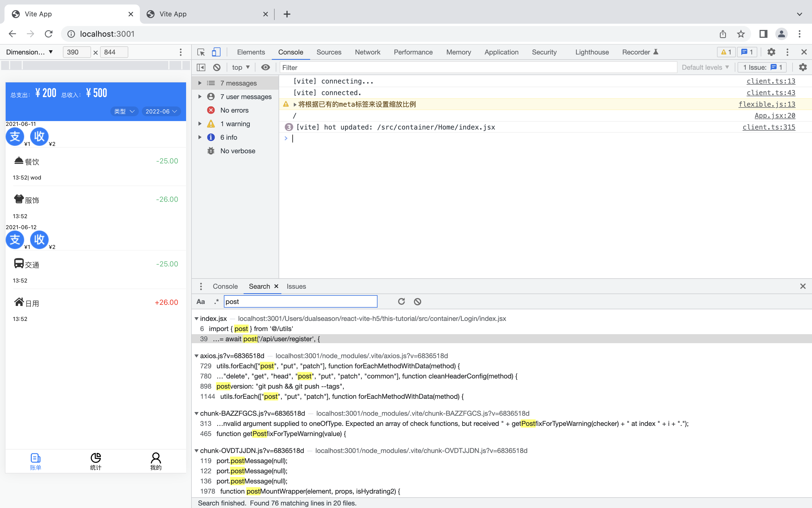
Task: Open the 我的 profile tab
Action: click(x=156, y=461)
